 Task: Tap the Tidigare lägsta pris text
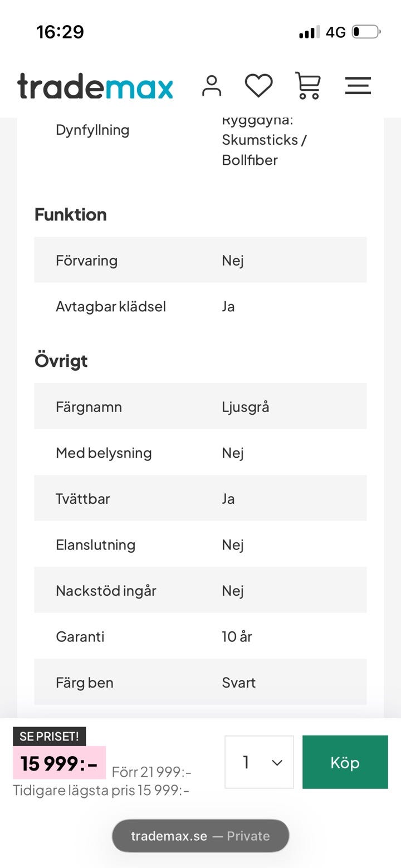[x=101, y=790]
